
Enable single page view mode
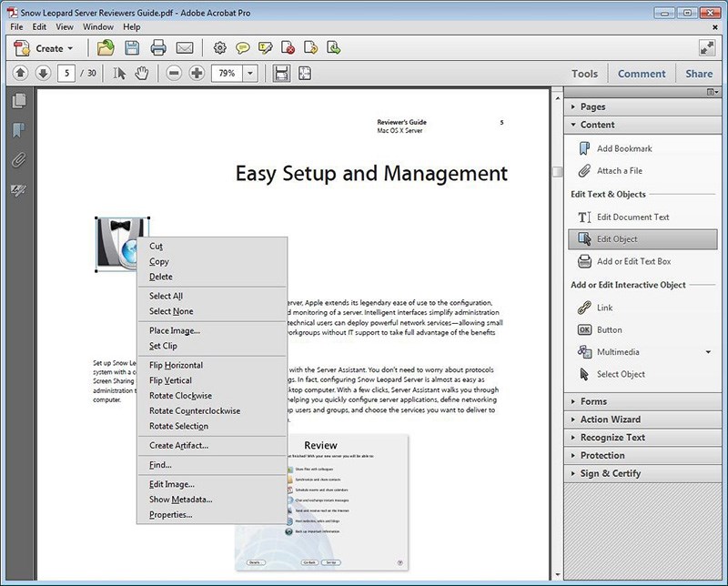coord(282,73)
